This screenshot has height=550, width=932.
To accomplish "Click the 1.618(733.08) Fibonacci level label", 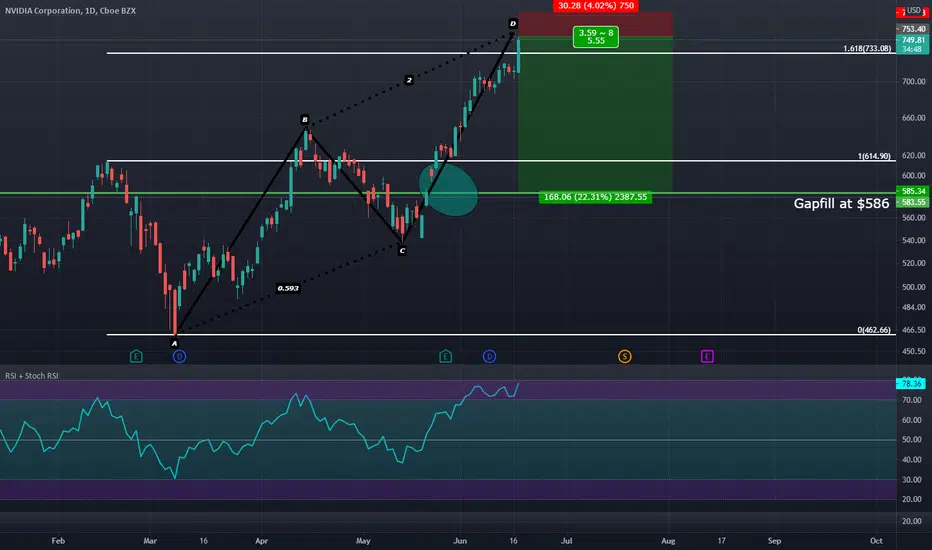I will click(867, 48).
